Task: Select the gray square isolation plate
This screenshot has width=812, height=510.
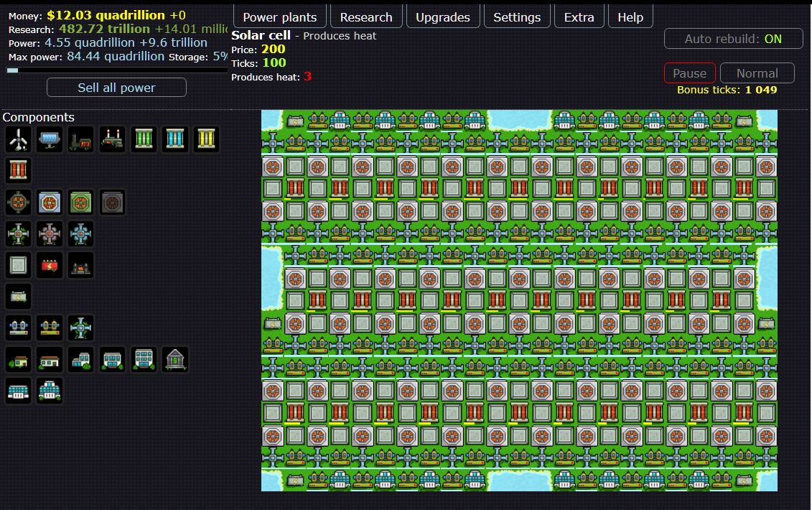Action: (x=18, y=265)
